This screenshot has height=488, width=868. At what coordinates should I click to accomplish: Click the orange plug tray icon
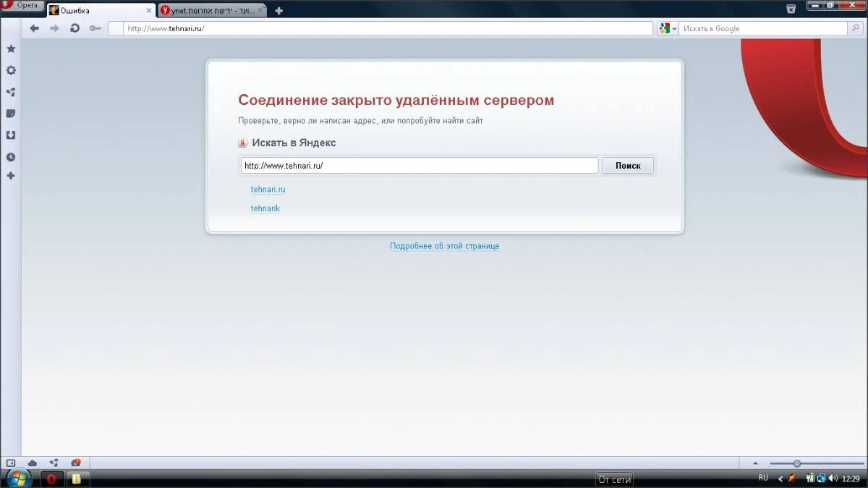[x=793, y=478]
